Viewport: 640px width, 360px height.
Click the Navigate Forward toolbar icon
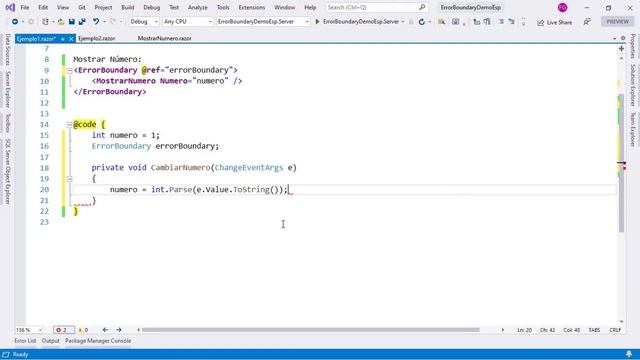[x=31, y=22]
